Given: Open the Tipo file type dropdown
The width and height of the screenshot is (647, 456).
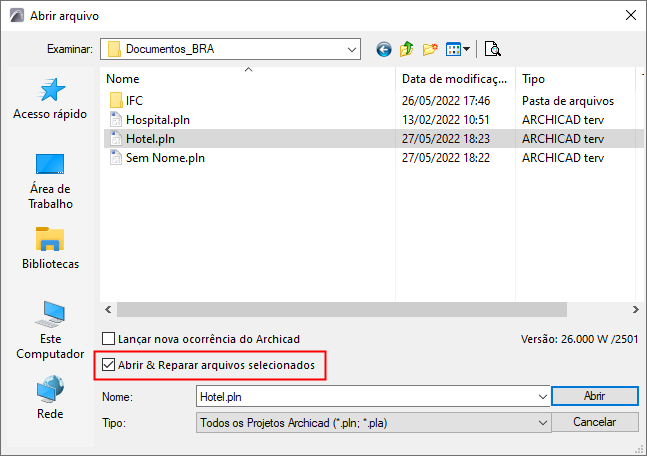Looking at the screenshot, I should point(543,423).
